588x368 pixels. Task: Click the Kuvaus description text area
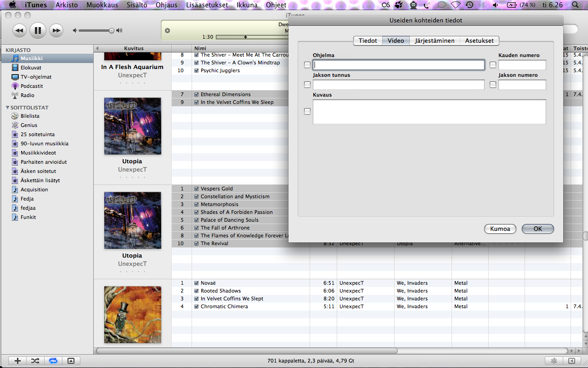430,112
